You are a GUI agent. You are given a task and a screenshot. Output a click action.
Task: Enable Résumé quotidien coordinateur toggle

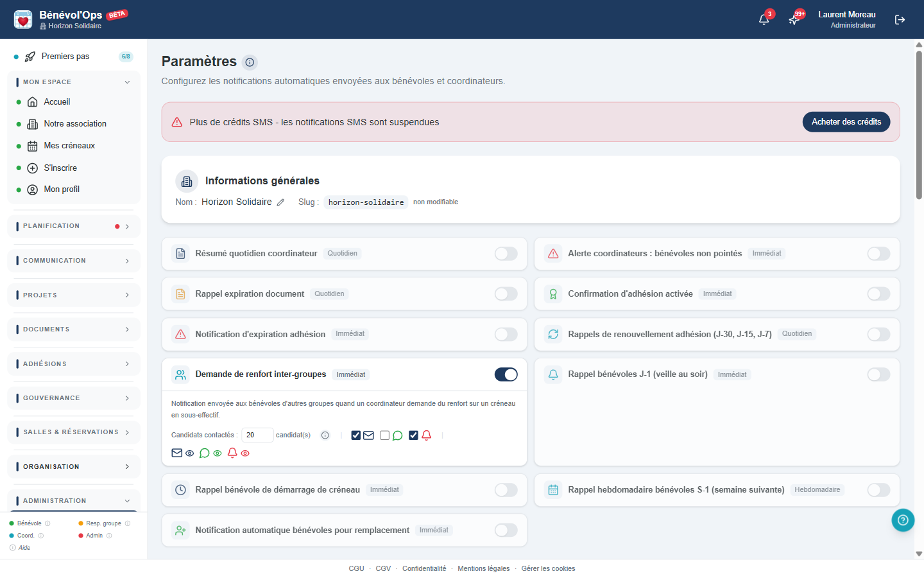[x=506, y=254]
